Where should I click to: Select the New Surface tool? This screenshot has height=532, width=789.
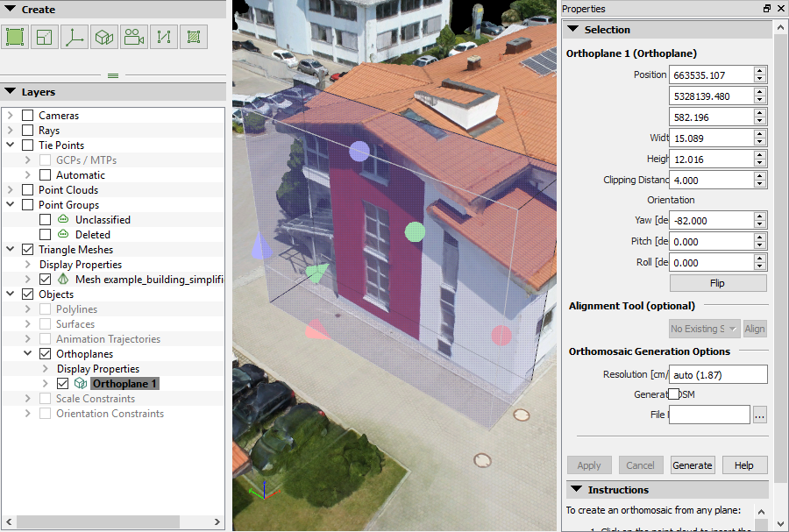[x=194, y=37]
